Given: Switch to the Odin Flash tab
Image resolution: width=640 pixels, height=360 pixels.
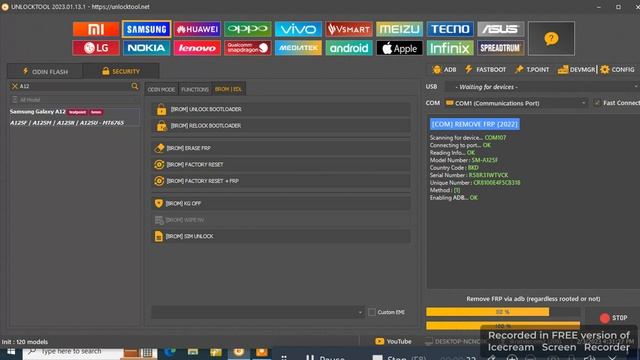Looking at the screenshot, I should 45,71.
